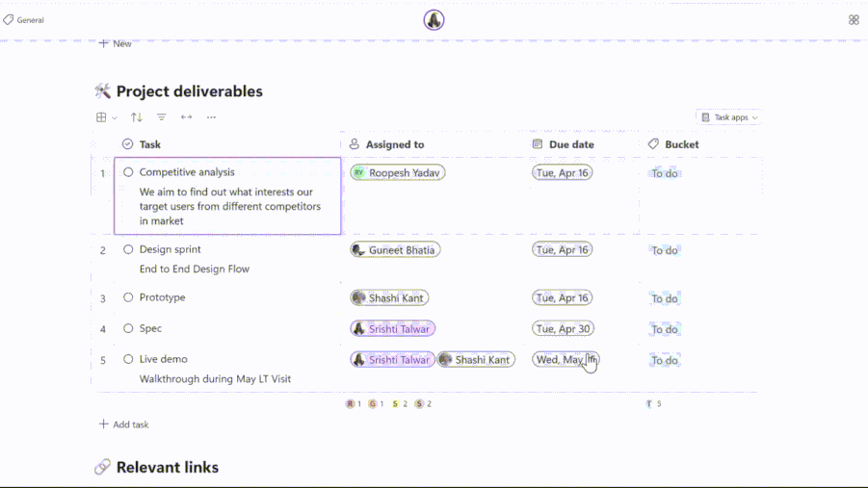Click the Relevant links heading

tap(168, 468)
